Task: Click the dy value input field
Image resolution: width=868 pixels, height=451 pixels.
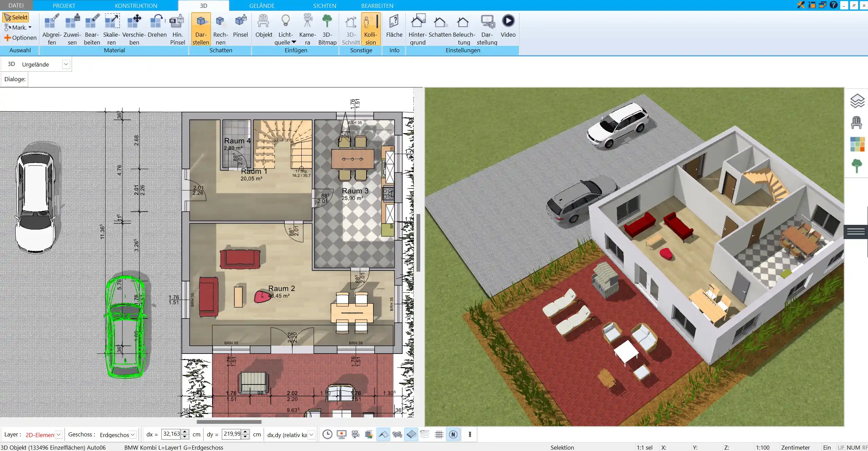Action: pos(232,434)
